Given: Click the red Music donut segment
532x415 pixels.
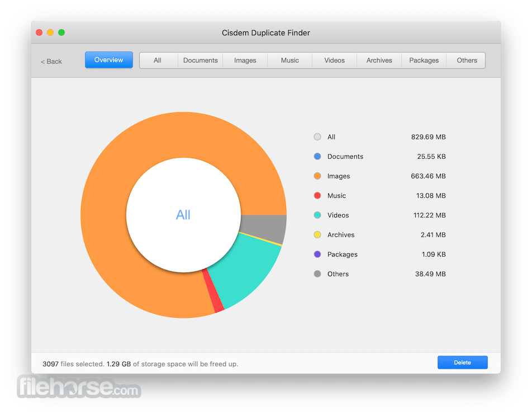Looking at the screenshot, I should [x=213, y=291].
